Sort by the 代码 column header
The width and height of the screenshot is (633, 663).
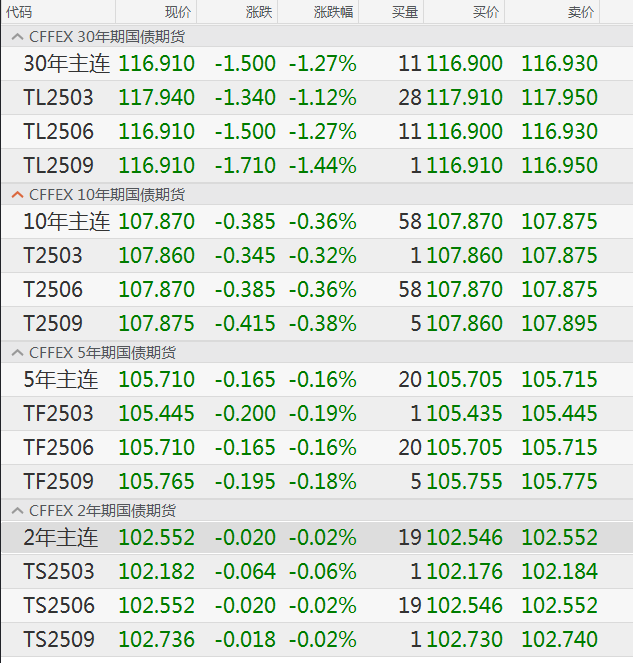pyautogui.click(x=18, y=12)
